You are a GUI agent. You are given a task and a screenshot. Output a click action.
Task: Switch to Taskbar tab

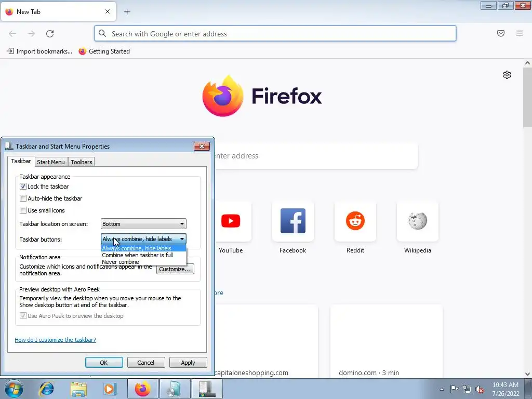click(21, 161)
